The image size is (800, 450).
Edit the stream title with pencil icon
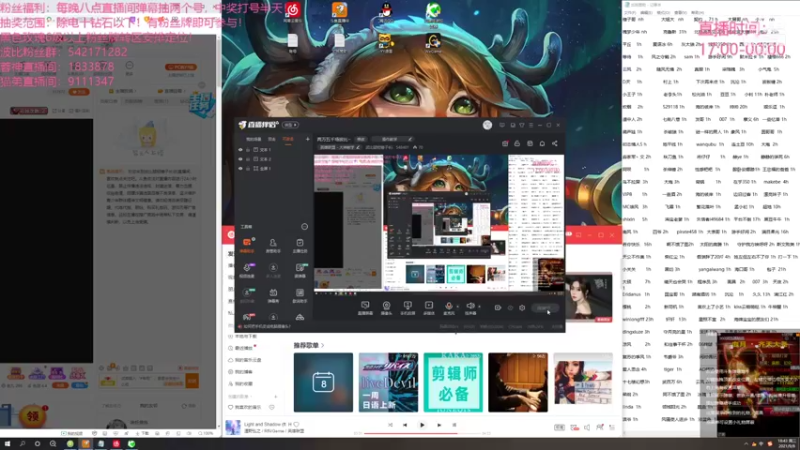pyautogui.click(x=410, y=139)
